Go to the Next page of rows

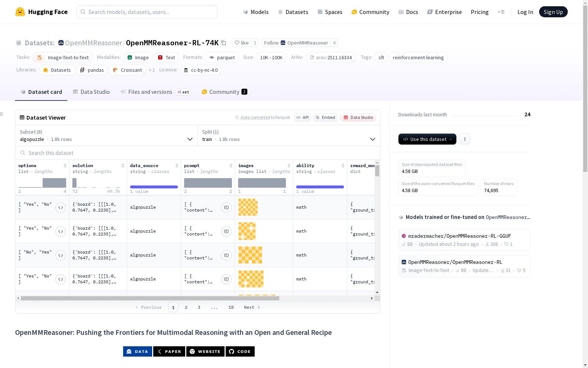coord(252,307)
